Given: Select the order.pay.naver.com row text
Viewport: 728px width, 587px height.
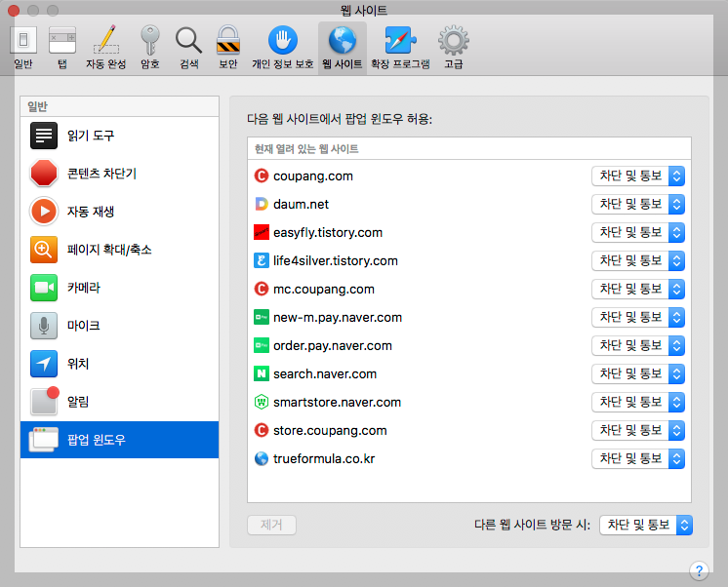Looking at the screenshot, I should [x=333, y=346].
